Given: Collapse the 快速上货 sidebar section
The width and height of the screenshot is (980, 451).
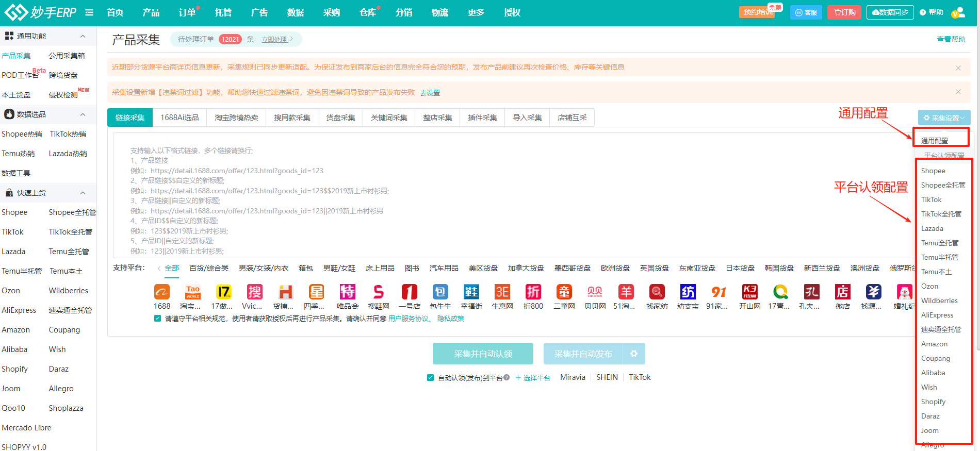Looking at the screenshot, I should [83, 193].
